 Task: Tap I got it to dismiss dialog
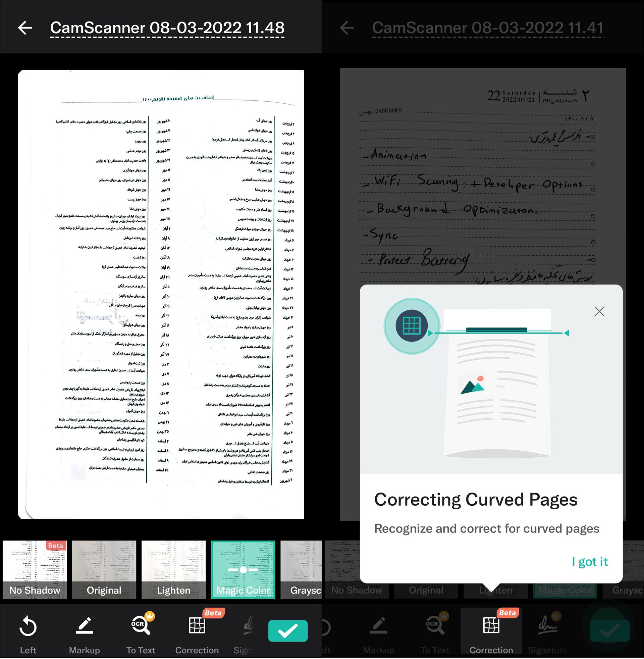pyautogui.click(x=590, y=560)
